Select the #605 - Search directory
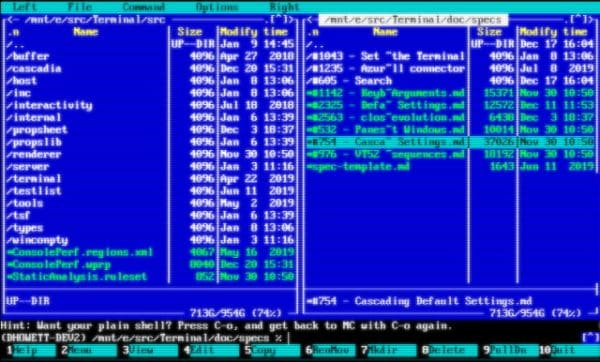600x362 pixels. tap(450, 81)
